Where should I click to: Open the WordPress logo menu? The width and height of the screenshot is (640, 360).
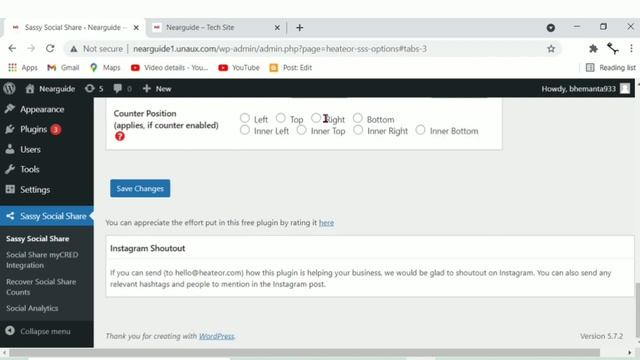pyautogui.click(x=9, y=88)
